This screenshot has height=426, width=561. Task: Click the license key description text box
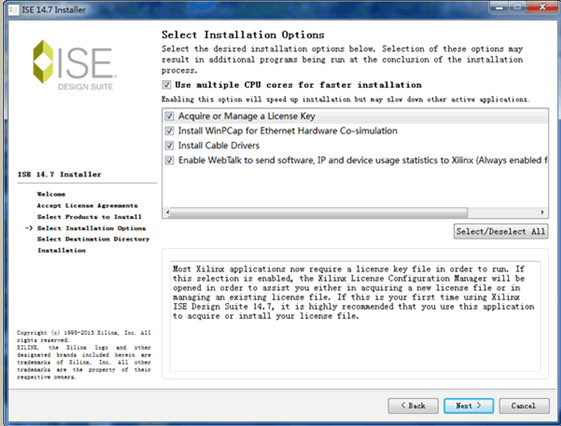(355, 317)
